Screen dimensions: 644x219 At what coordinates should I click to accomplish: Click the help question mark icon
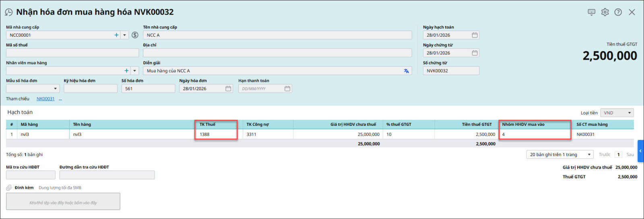618,12
